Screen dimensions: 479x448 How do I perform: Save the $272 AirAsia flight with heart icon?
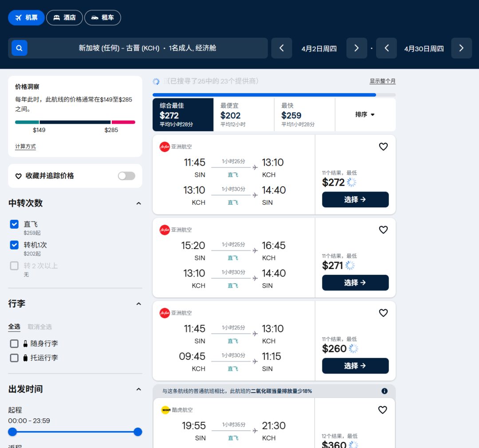(383, 147)
